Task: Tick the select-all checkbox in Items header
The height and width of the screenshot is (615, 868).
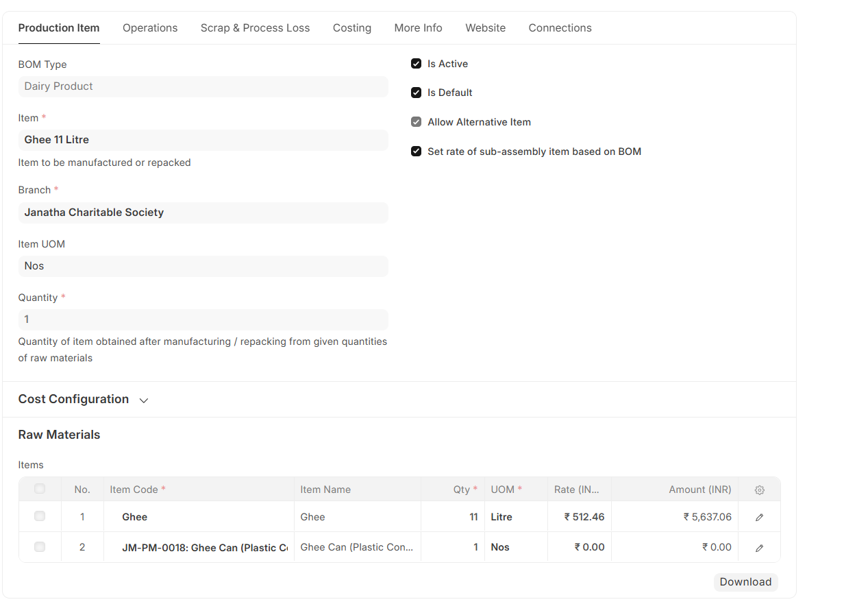Action: pos(40,489)
